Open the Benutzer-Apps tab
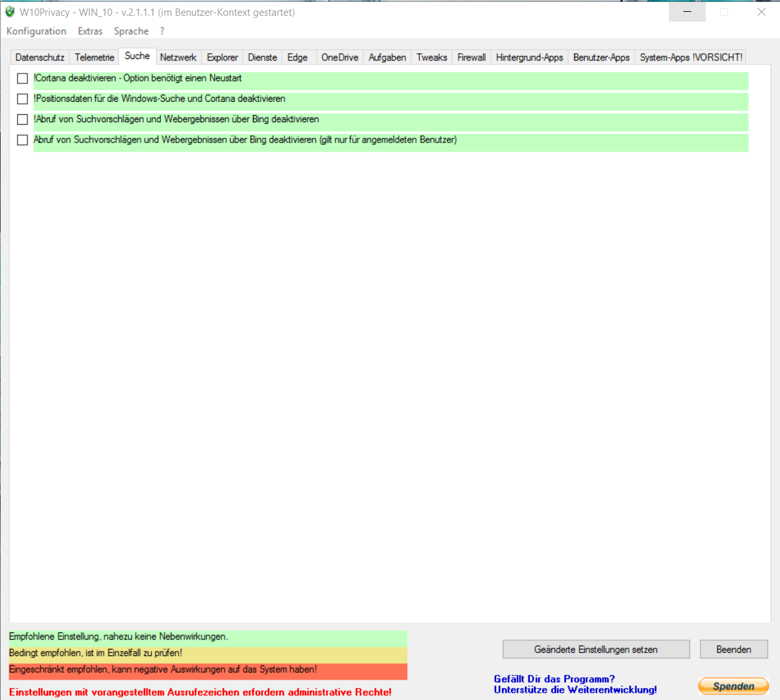780x700 pixels. pyautogui.click(x=601, y=57)
